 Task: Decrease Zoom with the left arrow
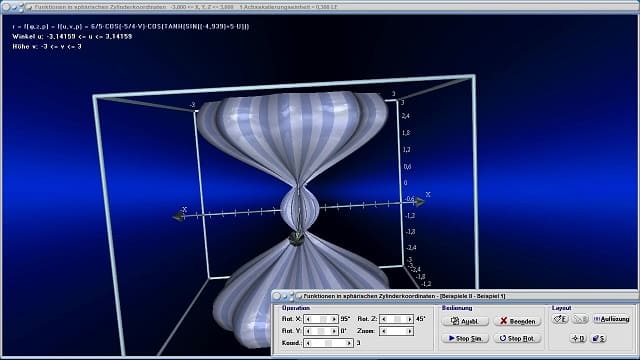(x=384, y=331)
